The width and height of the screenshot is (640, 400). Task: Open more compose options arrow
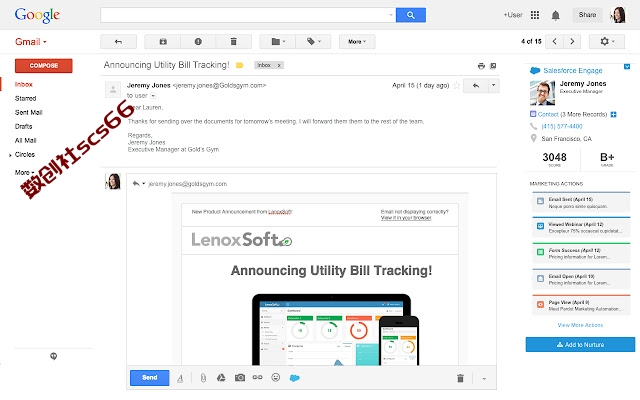tap(484, 379)
